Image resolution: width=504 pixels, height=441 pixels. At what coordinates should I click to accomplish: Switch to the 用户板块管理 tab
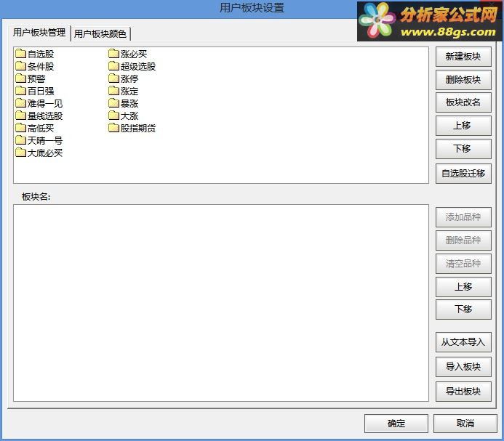pyautogui.click(x=39, y=33)
